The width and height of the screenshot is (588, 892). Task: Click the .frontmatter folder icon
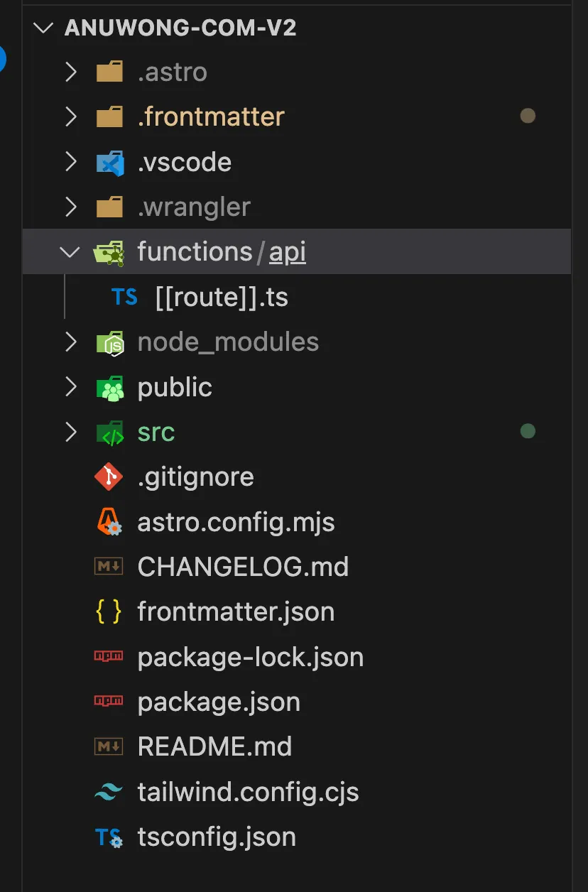[109, 116]
